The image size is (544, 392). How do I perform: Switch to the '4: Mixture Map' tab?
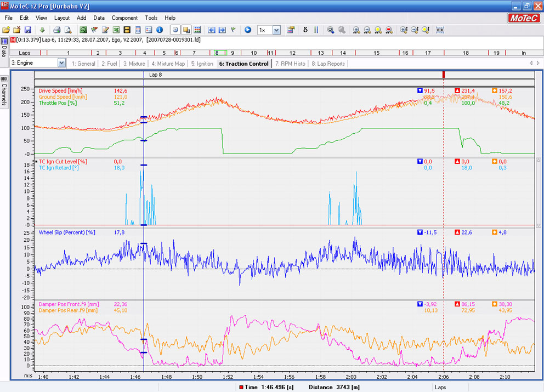[x=168, y=64]
